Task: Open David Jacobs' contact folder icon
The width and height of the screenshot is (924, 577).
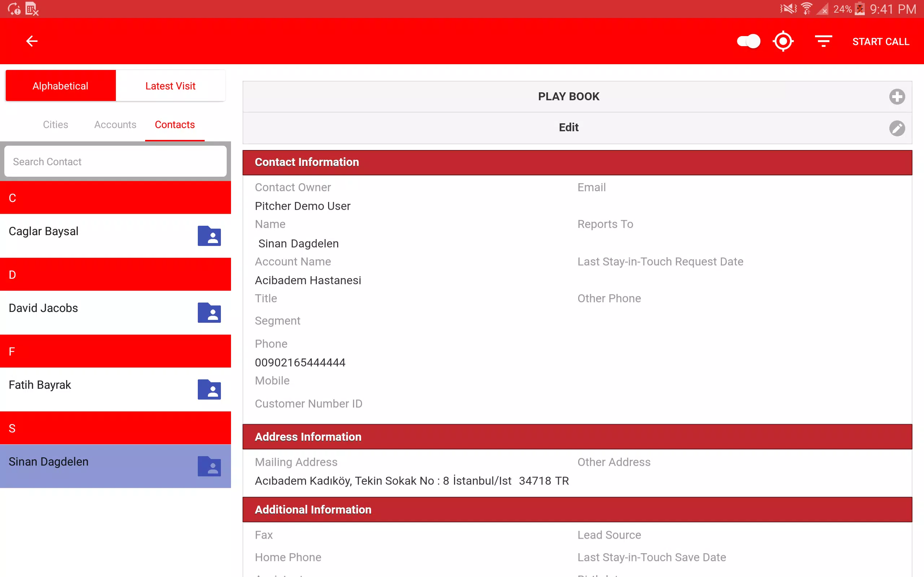Action: pyautogui.click(x=209, y=313)
